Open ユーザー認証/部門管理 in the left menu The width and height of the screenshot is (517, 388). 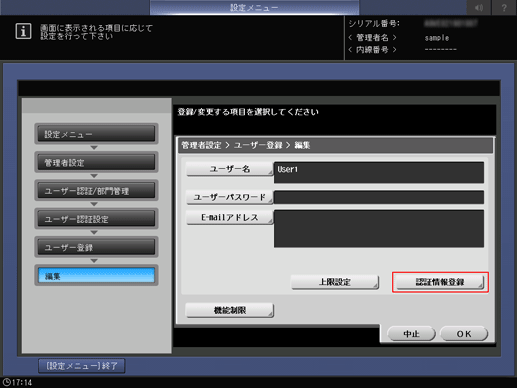[96, 191]
